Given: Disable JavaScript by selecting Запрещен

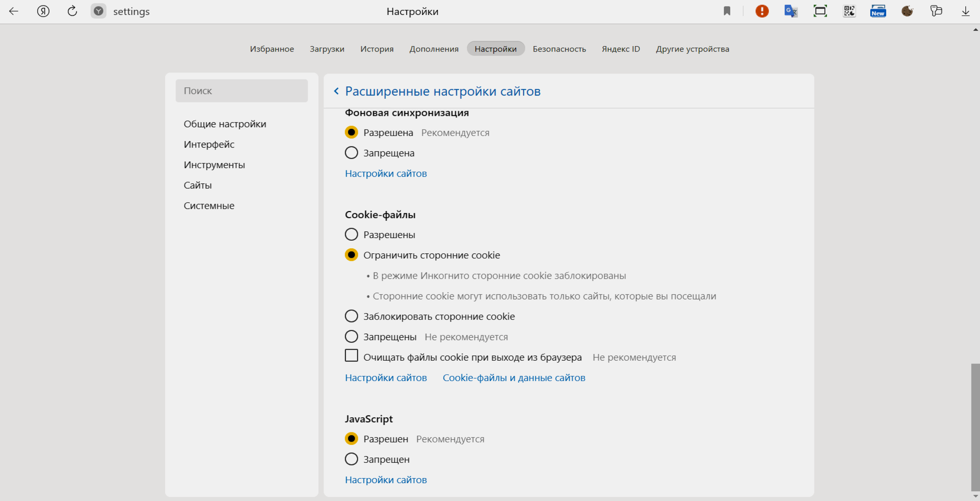Looking at the screenshot, I should (x=351, y=459).
